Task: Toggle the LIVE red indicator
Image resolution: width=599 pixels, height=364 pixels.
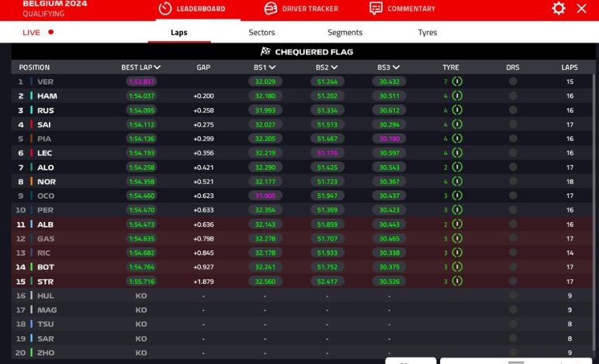Action: click(x=51, y=33)
